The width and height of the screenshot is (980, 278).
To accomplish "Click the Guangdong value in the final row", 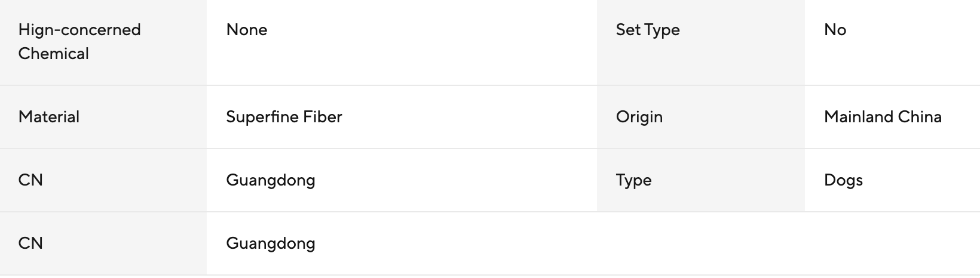I will point(271,243).
